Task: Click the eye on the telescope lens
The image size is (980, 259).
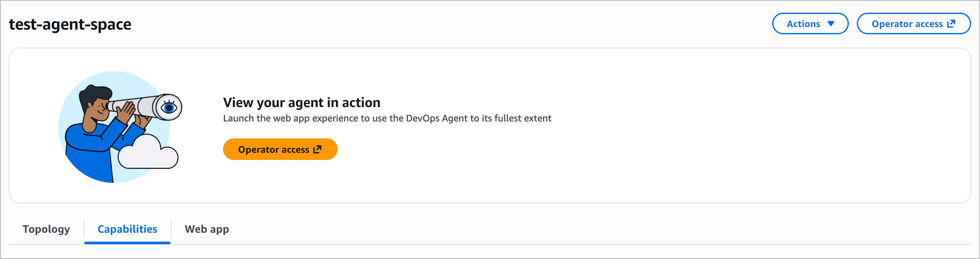Action: (169, 107)
